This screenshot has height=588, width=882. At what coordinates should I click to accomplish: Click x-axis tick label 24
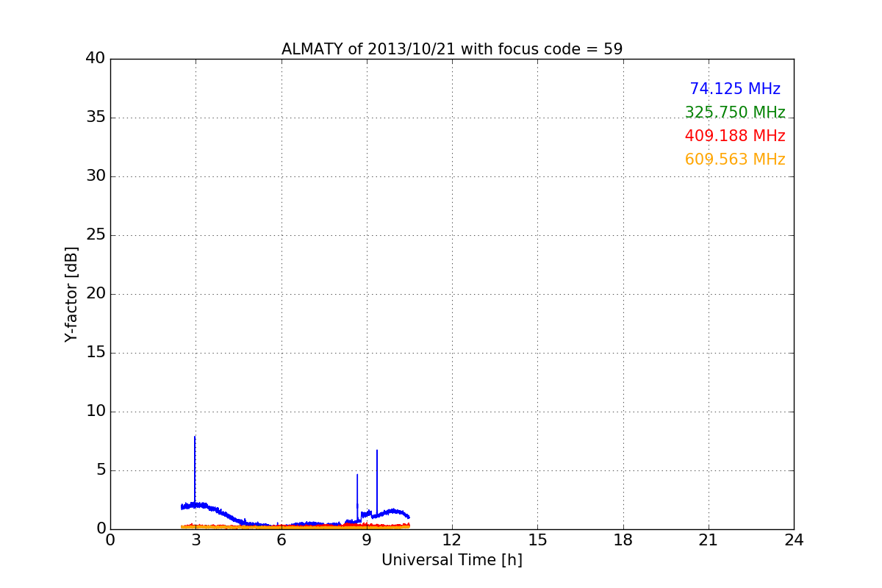794,540
